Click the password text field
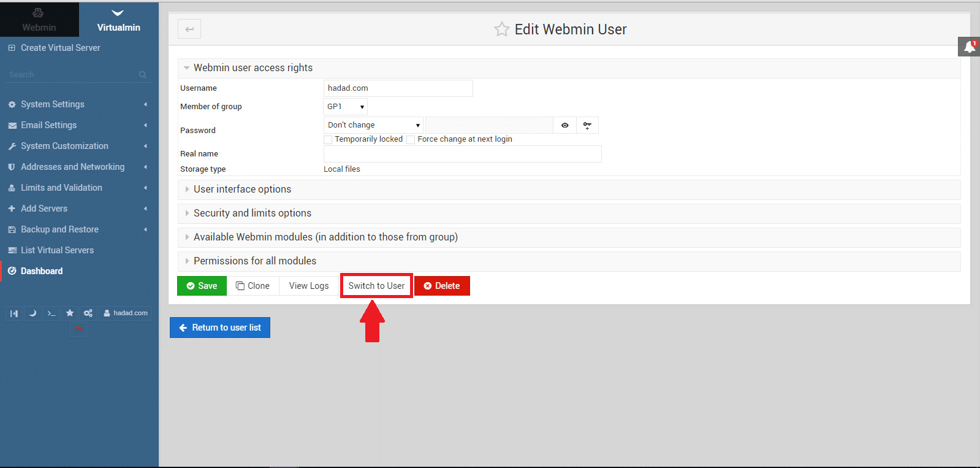Screen dimensions: 980x468 point(489,125)
